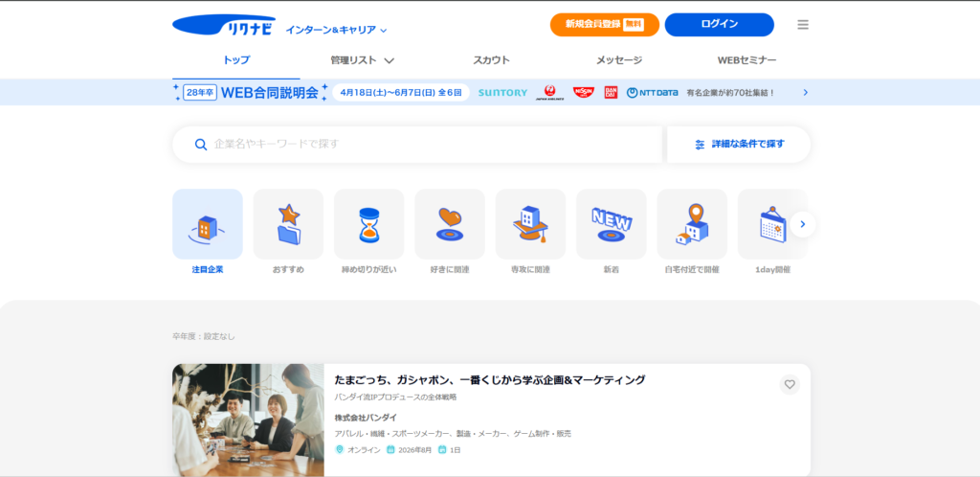Open 詳細な条件で探す filter options
The height and width of the screenshot is (477, 980).
[x=739, y=145]
